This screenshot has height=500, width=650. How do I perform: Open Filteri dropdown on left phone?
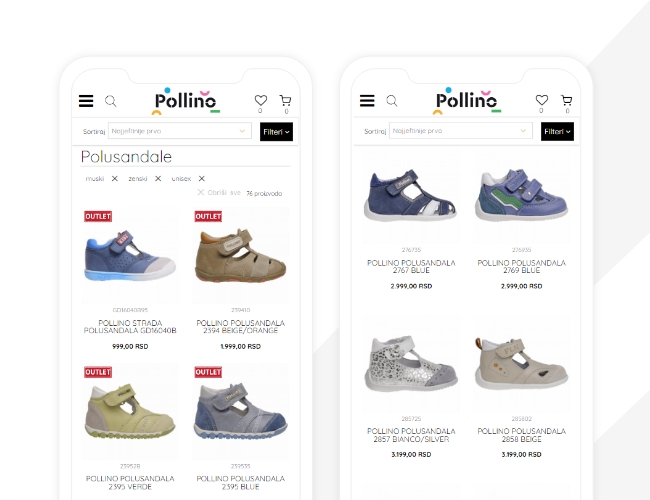point(276,131)
